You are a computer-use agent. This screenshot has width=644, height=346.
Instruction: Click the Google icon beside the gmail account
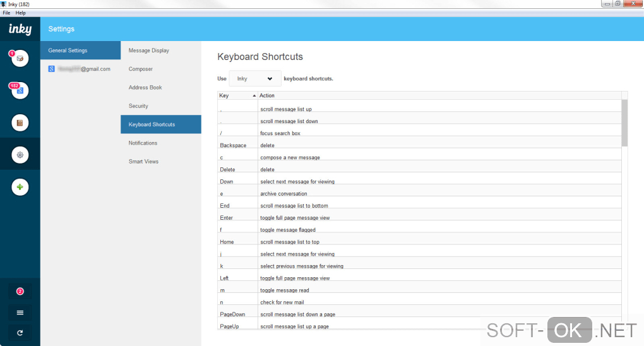tap(51, 69)
